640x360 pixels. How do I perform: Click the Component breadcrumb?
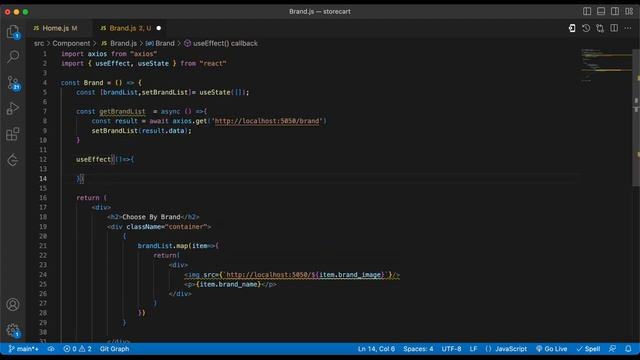point(71,43)
